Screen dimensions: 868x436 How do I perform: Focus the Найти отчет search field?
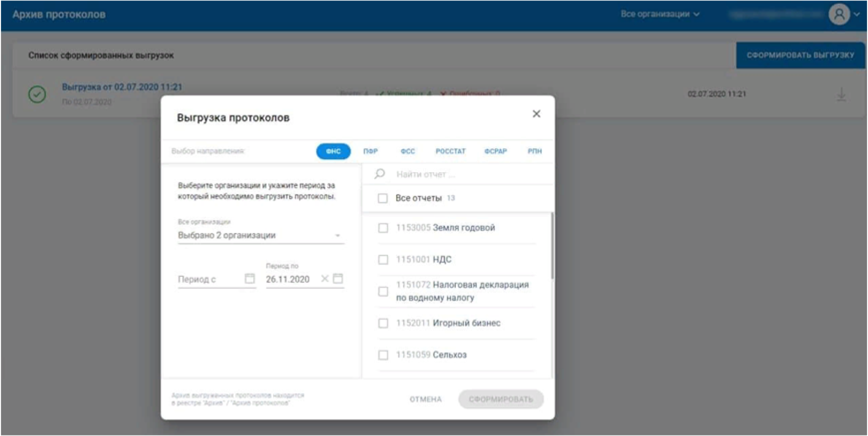pyautogui.click(x=471, y=174)
